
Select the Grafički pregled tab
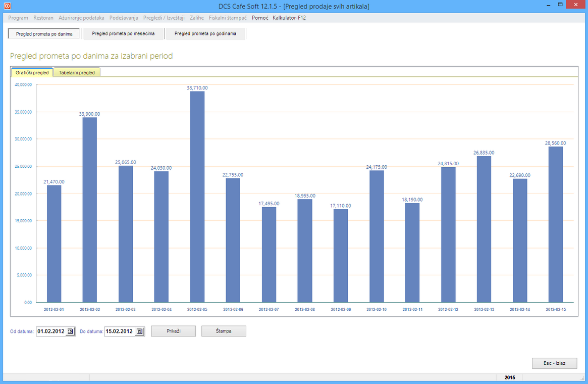coord(32,72)
